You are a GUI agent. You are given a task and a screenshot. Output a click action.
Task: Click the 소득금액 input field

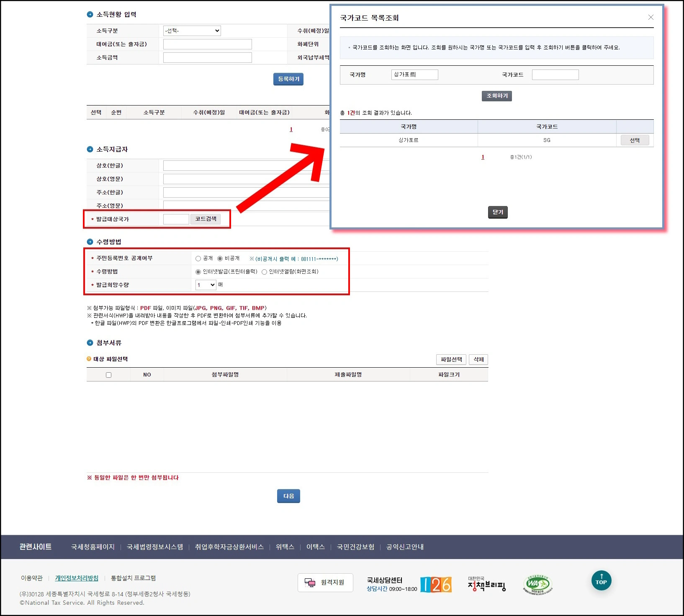coord(208,57)
